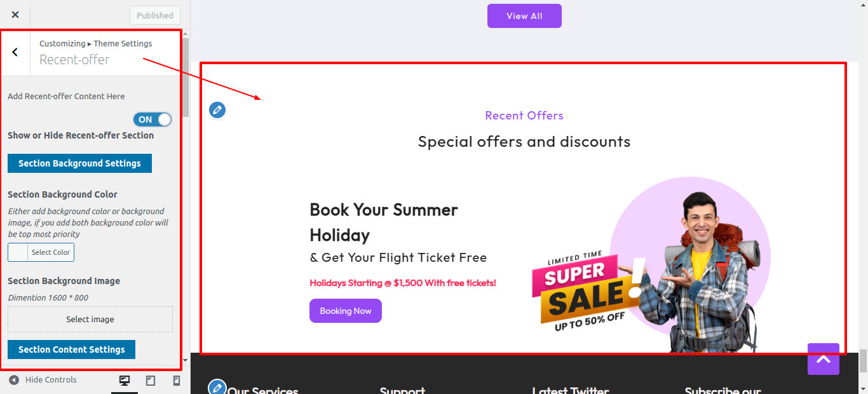Click the scroll-to-top arrow button

coord(823,359)
